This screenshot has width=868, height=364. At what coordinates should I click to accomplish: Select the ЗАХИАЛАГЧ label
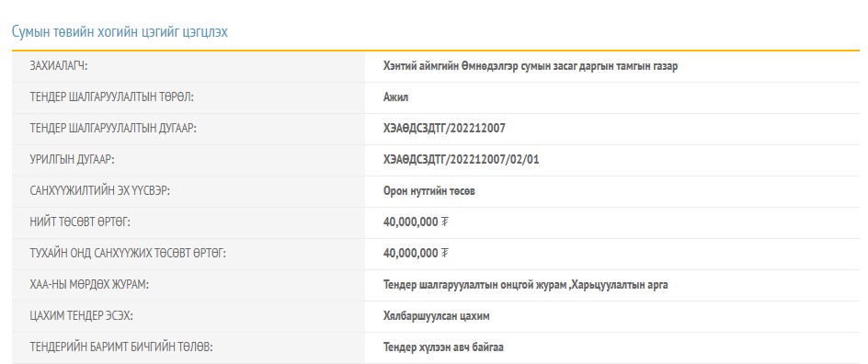[59, 66]
